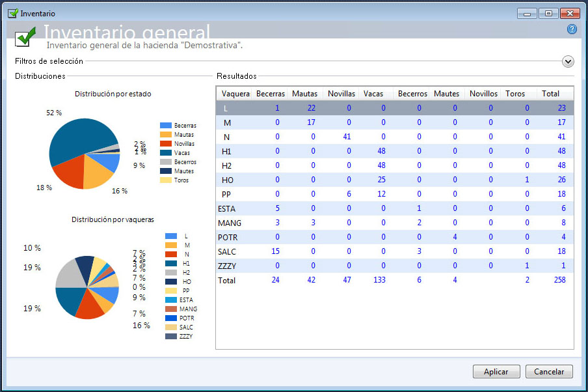Click Novillas value 41 in row N
The height and width of the screenshot is (392, 588).
pos(347,137)
